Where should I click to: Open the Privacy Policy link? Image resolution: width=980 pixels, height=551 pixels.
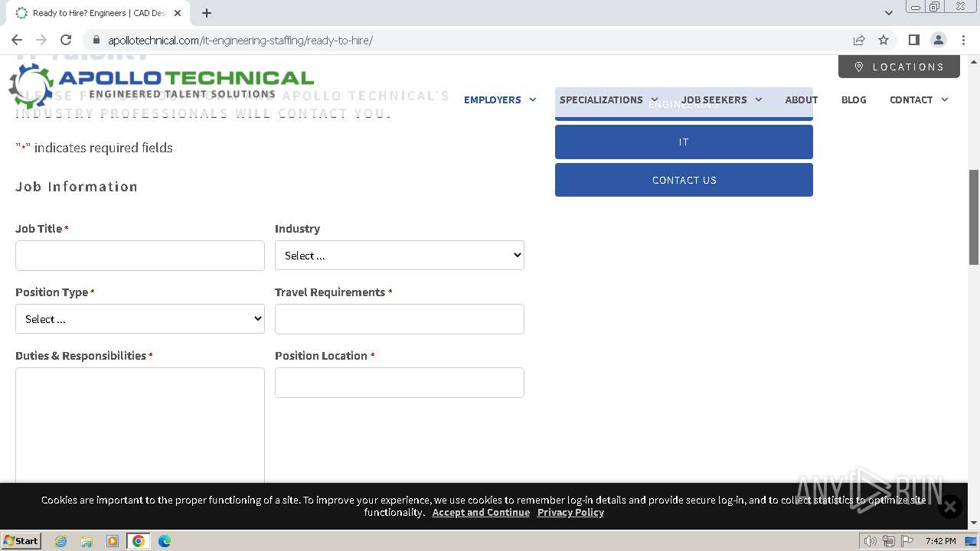(x=570, y=513)
